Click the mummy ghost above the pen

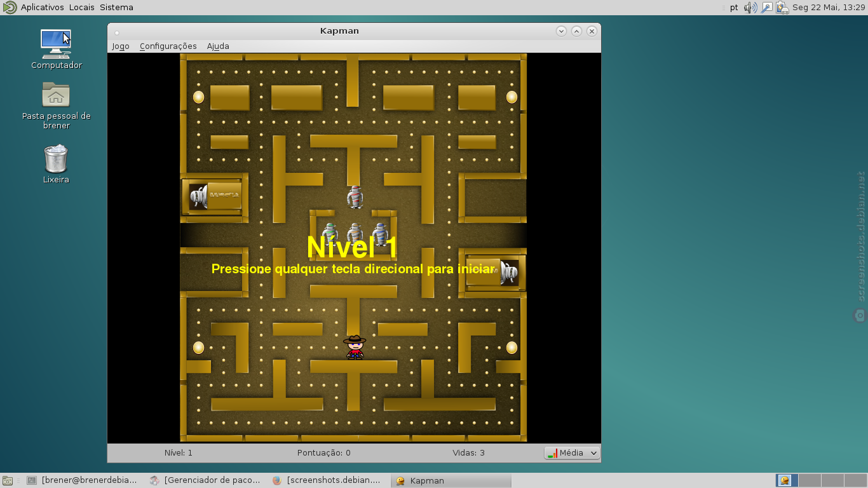point(355,197)
